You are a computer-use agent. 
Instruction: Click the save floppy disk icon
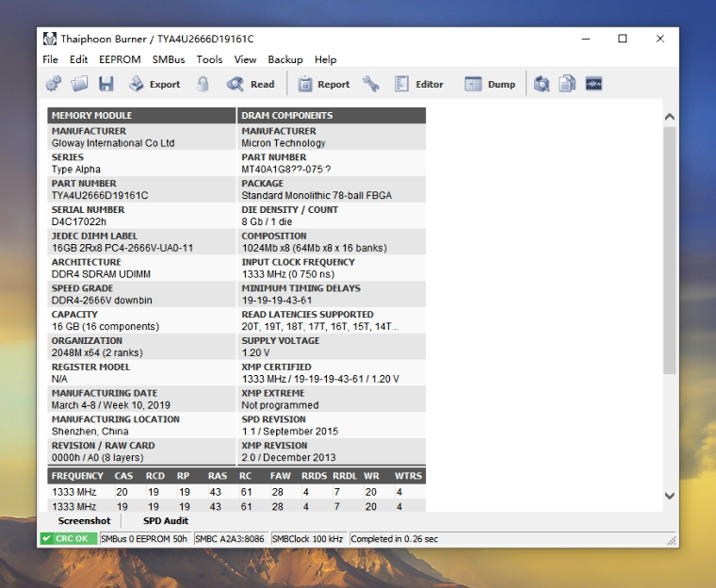click(106, 84)
